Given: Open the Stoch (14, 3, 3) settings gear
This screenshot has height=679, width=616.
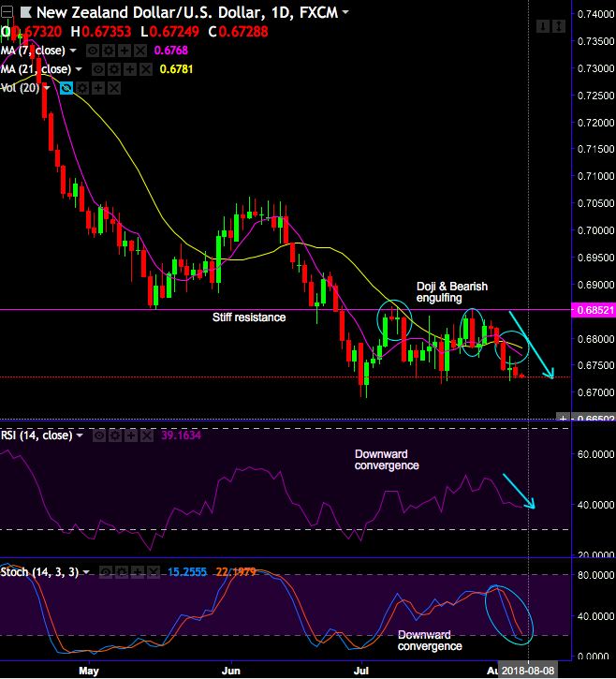Looking at the screenshot, I should tap(122, 572).
